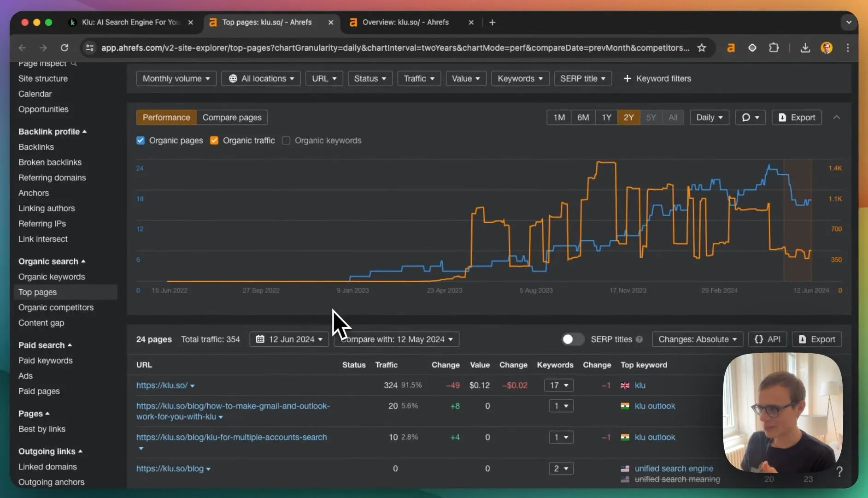
Task: Enable the Organic keywords checkbox
Action: click(x=286, y=141)
